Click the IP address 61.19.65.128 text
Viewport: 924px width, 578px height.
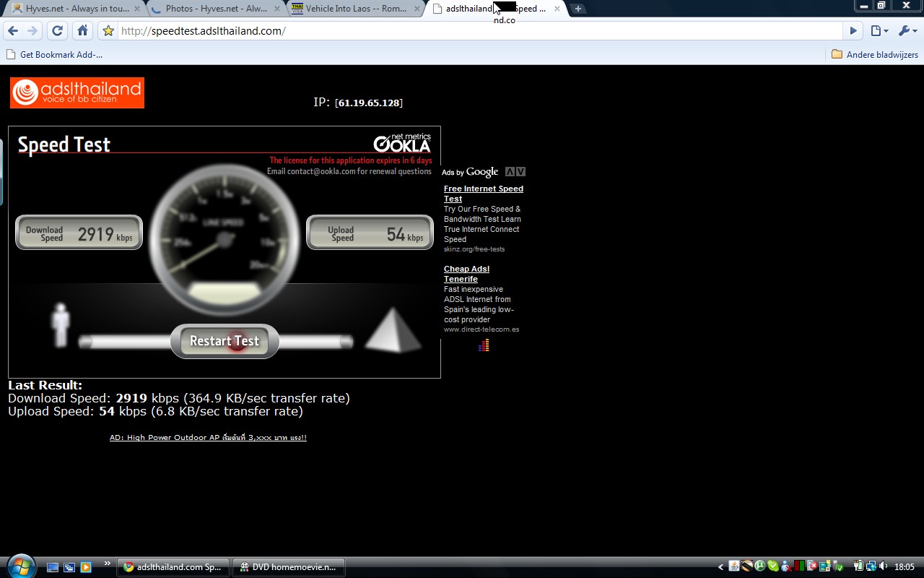[369, 103]
